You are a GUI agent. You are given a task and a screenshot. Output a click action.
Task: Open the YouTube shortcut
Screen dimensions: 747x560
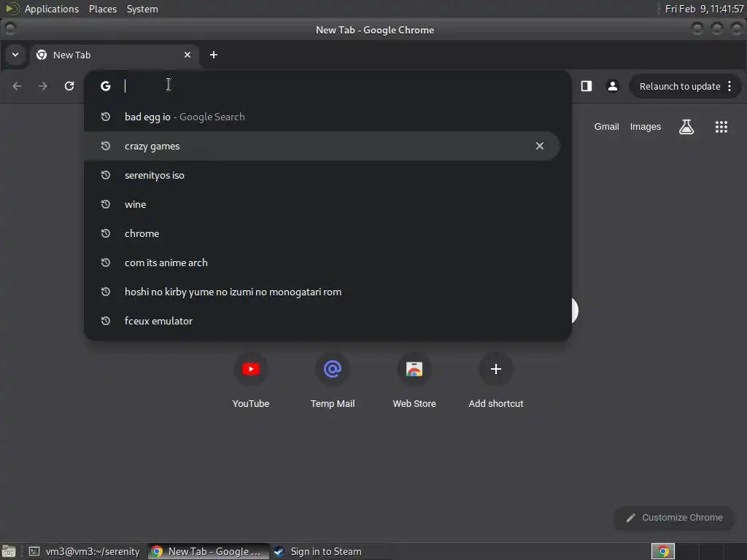pos(251,381)
